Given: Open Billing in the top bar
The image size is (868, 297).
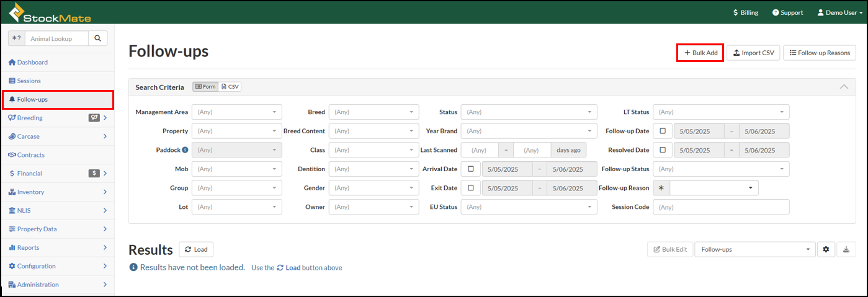Looking at the screenshot, I should point(745,12).
